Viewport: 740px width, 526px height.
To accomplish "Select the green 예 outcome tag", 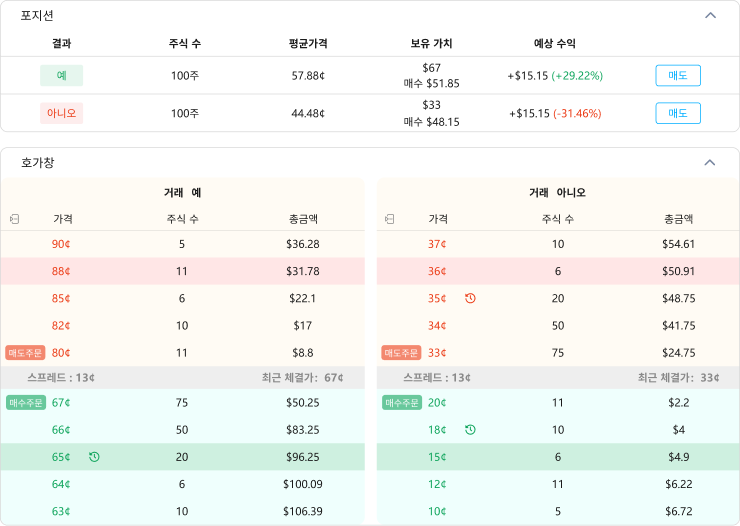I will pos(61,76).
